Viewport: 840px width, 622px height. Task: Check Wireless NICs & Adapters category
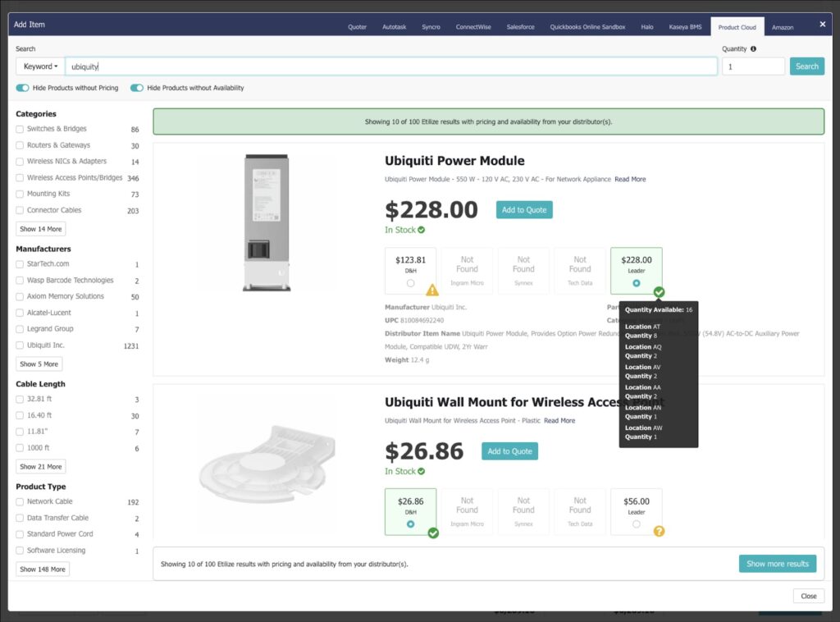click(x=20, y=162)
